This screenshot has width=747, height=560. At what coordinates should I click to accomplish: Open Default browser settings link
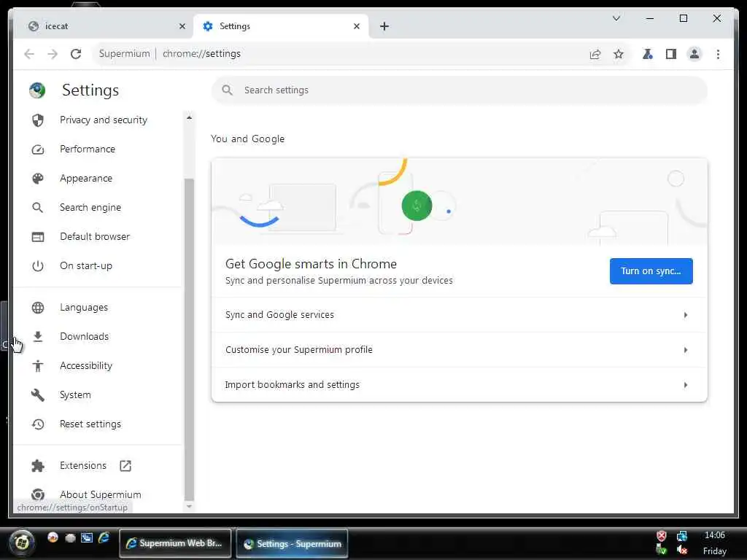tap(95, 236)
